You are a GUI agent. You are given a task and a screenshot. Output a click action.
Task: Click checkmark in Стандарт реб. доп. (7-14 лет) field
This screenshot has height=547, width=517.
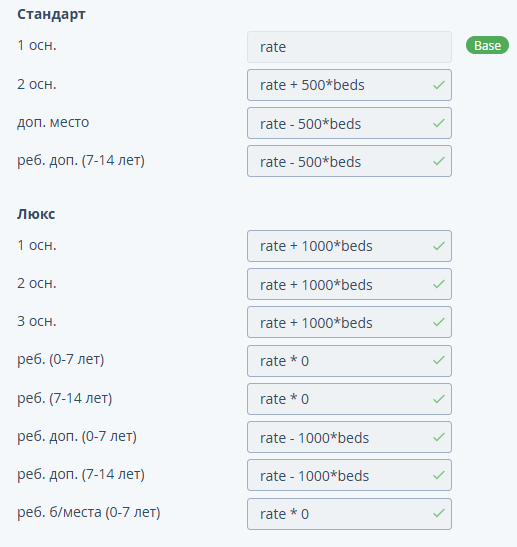pyautogui.click(x=439, y=161)
